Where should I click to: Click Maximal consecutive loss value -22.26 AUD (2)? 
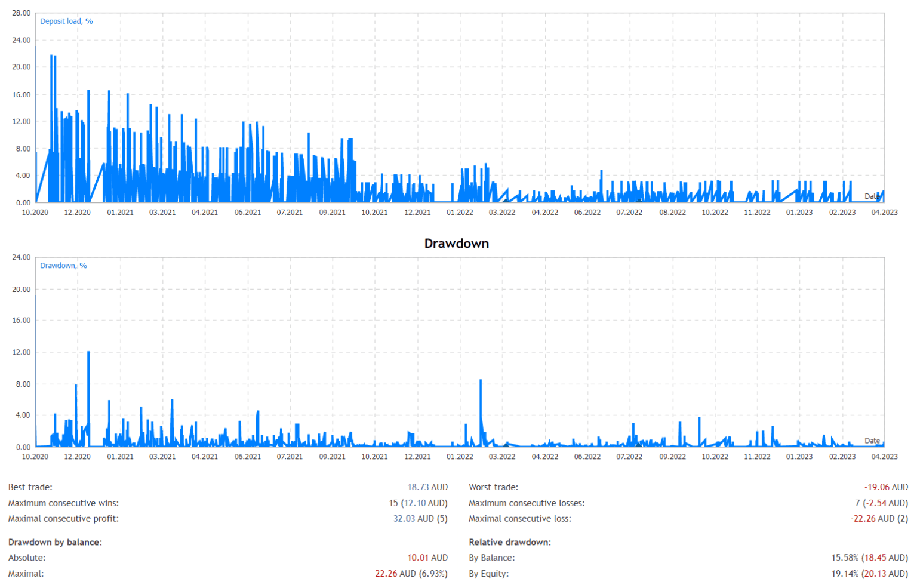click(x=879, y=519)
